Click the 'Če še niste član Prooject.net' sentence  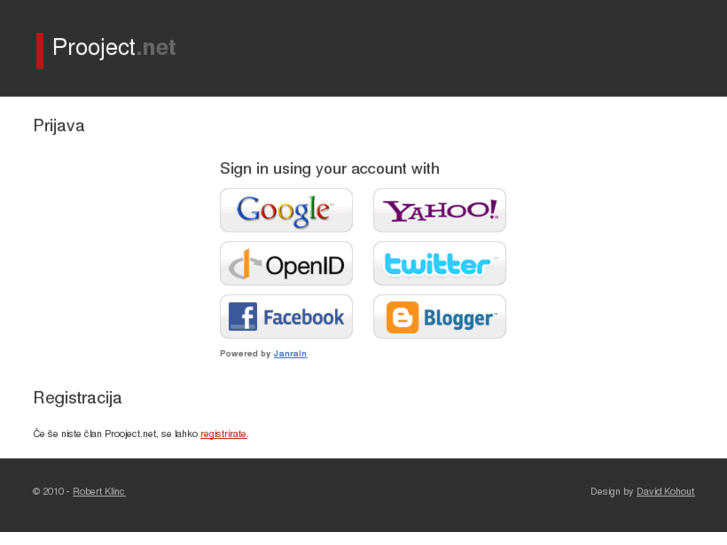95,434
